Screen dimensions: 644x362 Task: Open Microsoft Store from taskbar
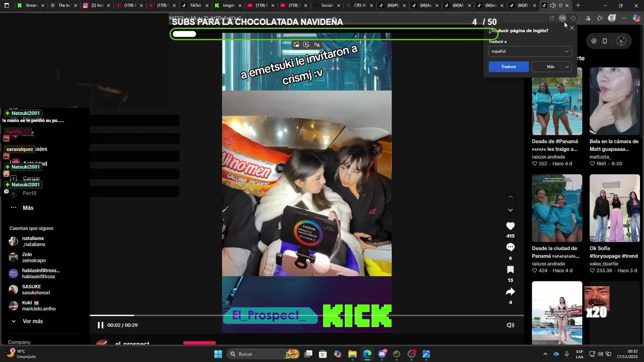tap(323, 354)
